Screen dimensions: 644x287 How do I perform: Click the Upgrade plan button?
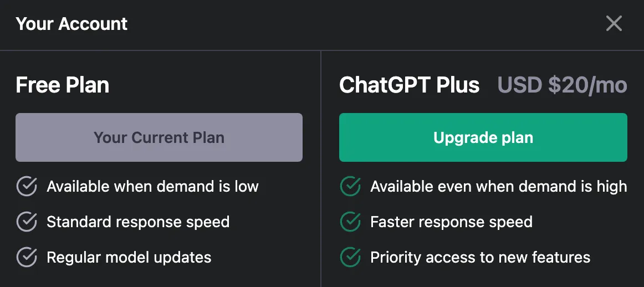coord(483,137)
